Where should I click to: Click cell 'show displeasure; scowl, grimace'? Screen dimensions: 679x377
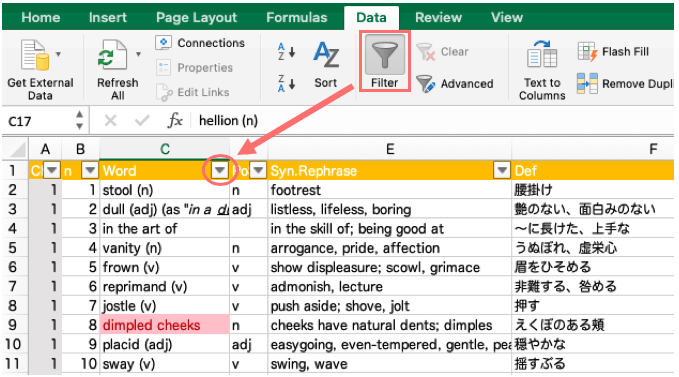click(x=390, y=267)
